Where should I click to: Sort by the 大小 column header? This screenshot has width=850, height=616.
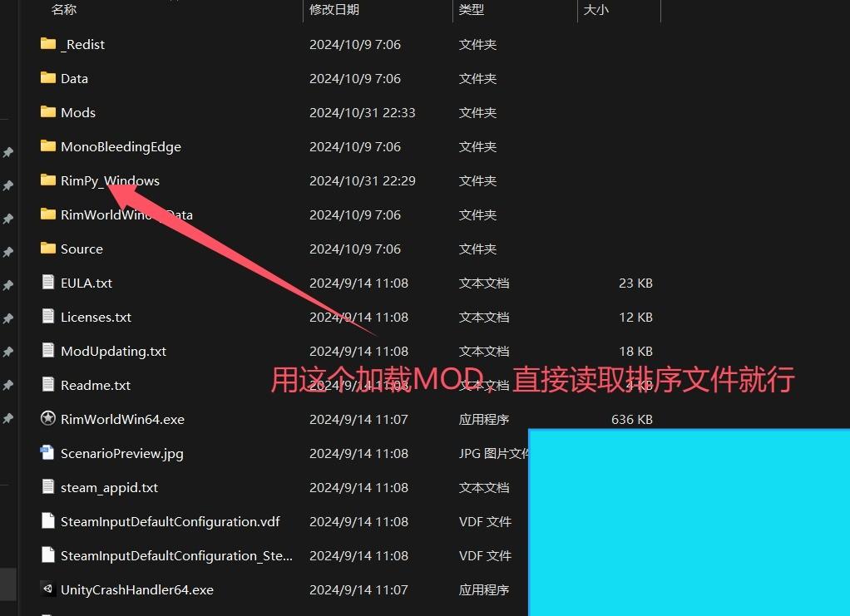(595, 10)
